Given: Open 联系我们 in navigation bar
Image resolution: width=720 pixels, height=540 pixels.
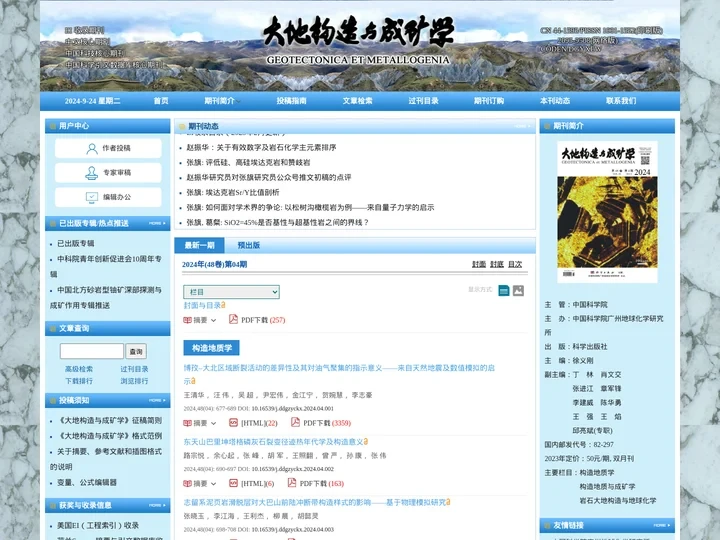Looking at the screenshot, I should click(x=621, y=101).
